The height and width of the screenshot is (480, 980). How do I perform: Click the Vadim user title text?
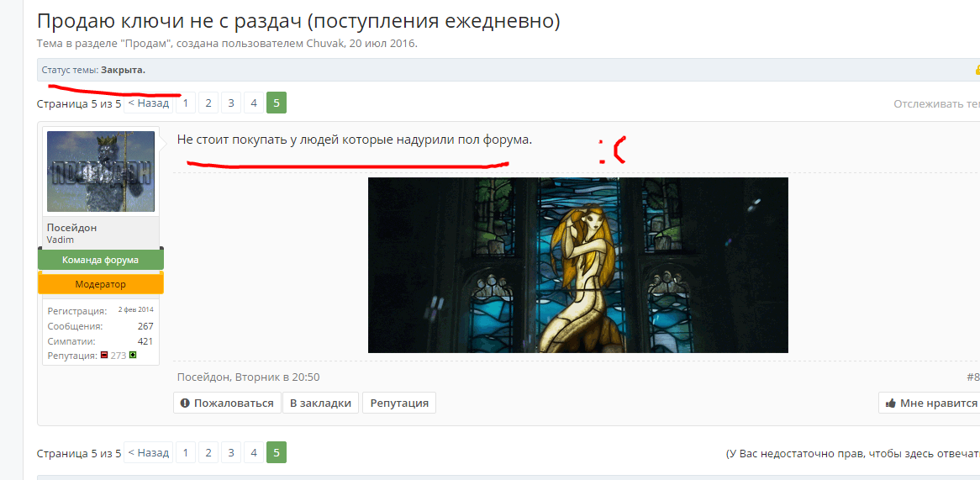click(x=59, y=240)
